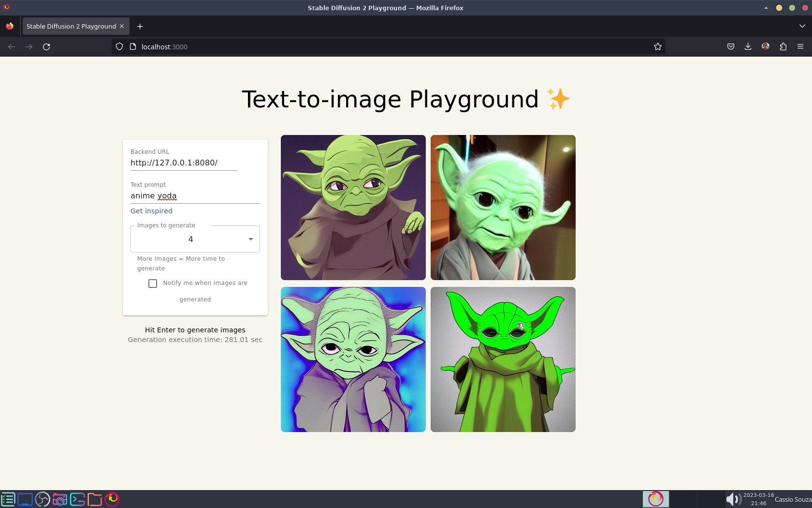This screenshot has height=508, width=812.
Task: Open the tracking protection shield icon
Action: (119, 47)
